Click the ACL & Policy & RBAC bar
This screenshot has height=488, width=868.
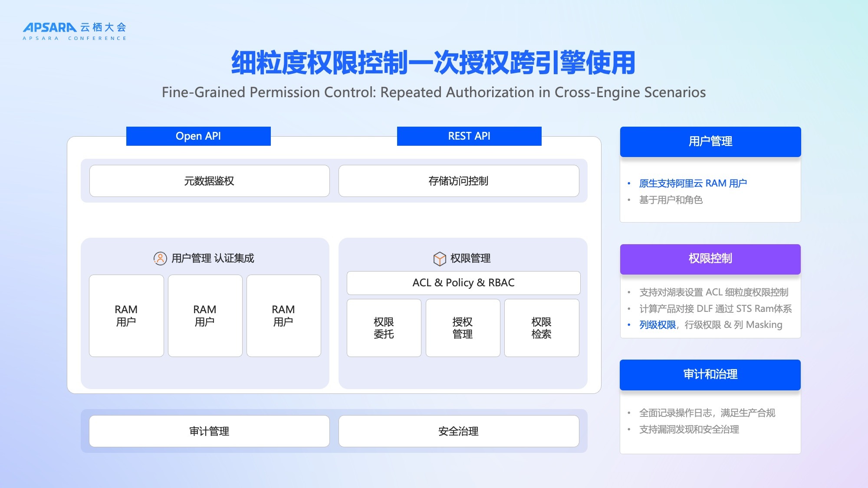coord(463,283)
